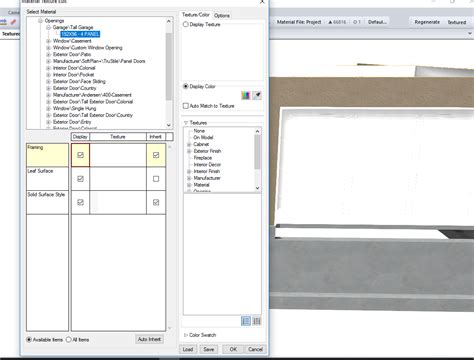Select Window\Custom Window Opening tree item
Screen dimensions: 474x360
88,48
